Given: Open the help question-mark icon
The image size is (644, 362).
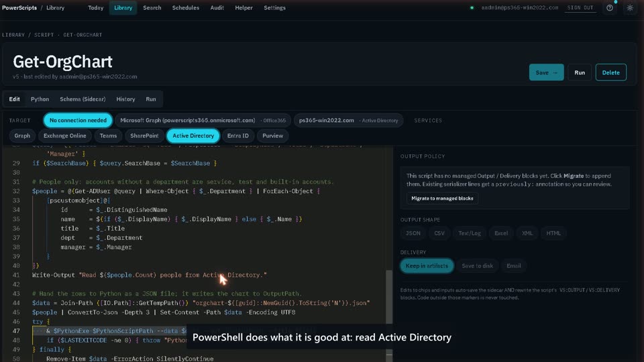Looking at the screenshot, I should point(610,8).
